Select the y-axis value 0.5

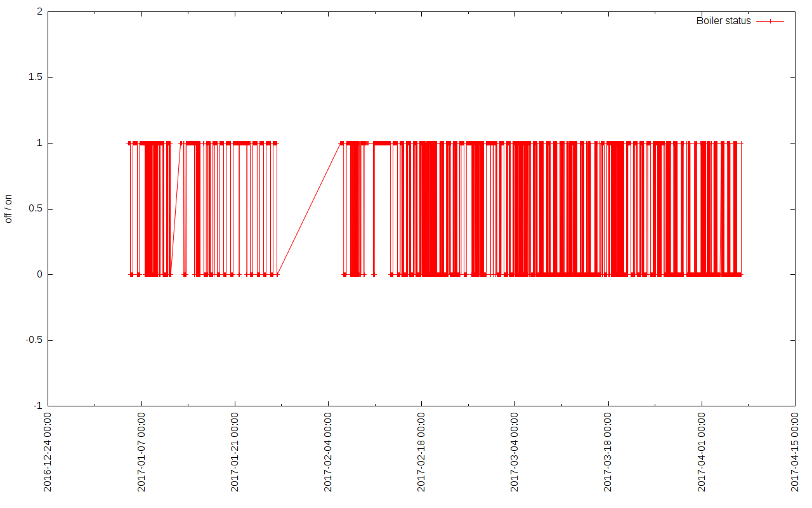coord(34,209)
